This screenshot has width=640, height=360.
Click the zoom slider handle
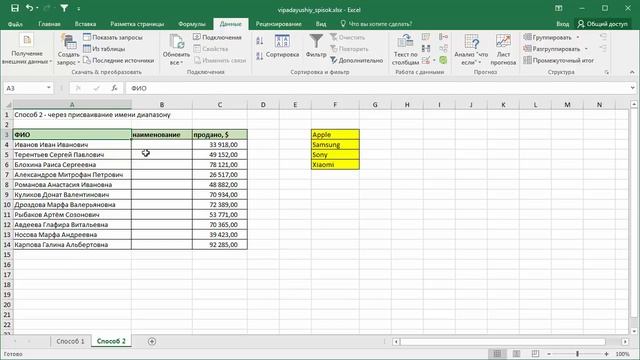pyautogui.click(x=577, y=354)
